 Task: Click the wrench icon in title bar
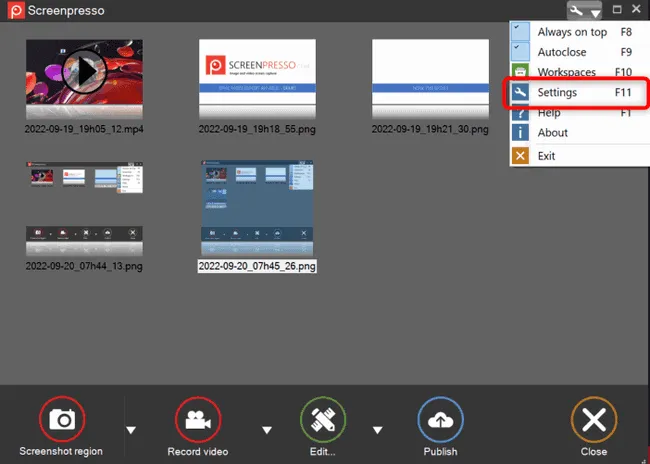tap(576, 10)
